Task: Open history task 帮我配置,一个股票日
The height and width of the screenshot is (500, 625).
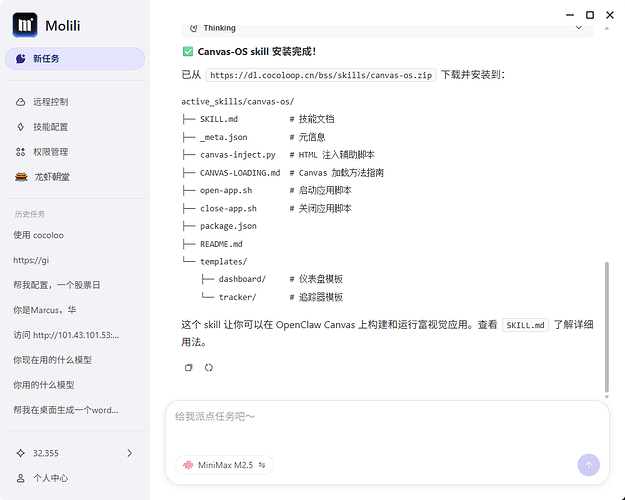Action: point(56,285)
